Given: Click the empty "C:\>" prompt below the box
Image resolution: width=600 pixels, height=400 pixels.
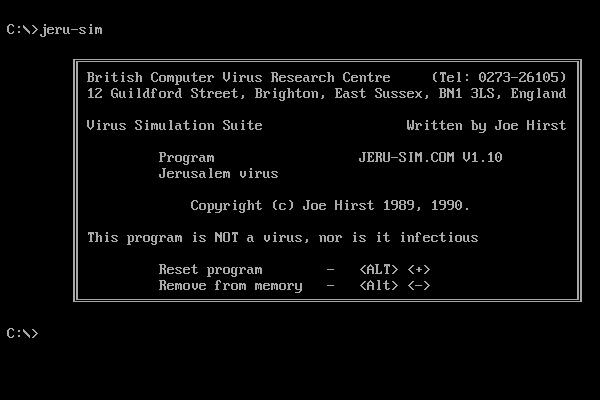Looking at the screenshot, I should 22,333.
